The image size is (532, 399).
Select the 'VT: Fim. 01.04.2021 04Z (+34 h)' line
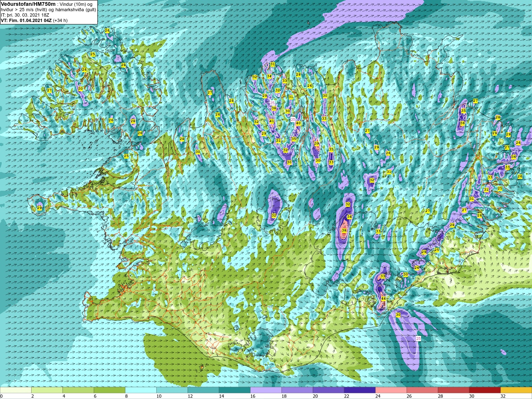34,20
